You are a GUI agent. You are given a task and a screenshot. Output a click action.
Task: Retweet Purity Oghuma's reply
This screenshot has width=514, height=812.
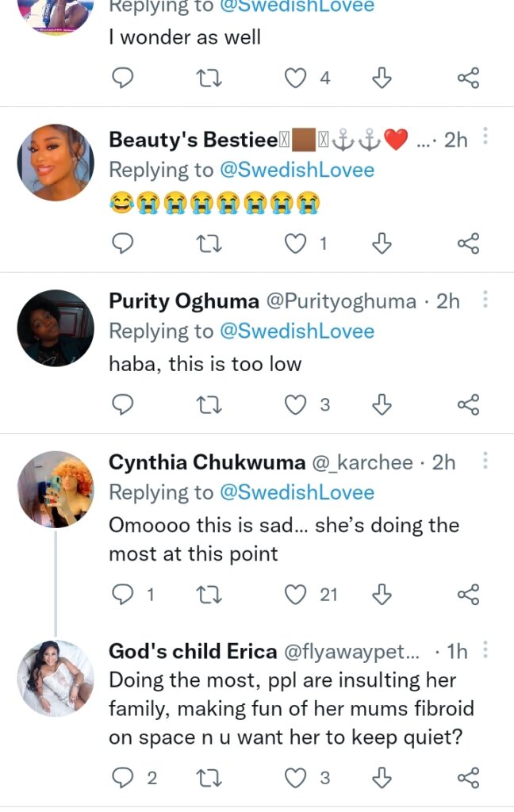[x=209, y=405]
